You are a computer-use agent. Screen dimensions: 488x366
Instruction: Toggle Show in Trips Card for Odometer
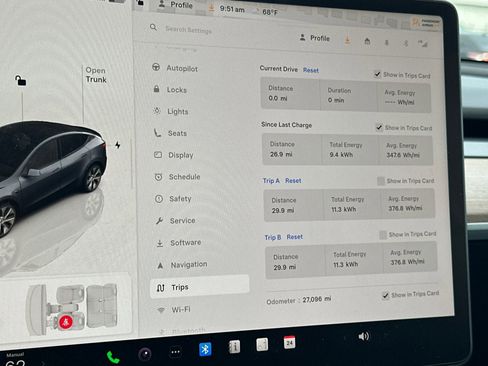point(386,295)
